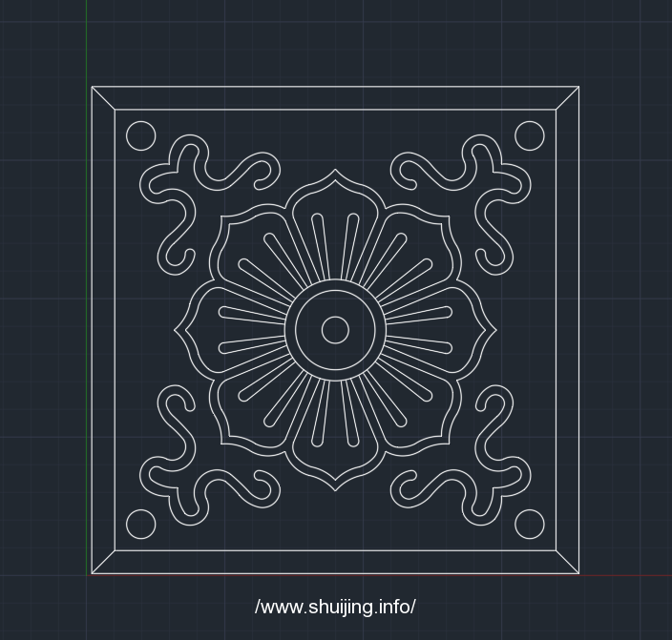Viewport: 672px width, 640px height.
Task: Select the small circle in the bottom-left corner
Action: pos(141,524)
